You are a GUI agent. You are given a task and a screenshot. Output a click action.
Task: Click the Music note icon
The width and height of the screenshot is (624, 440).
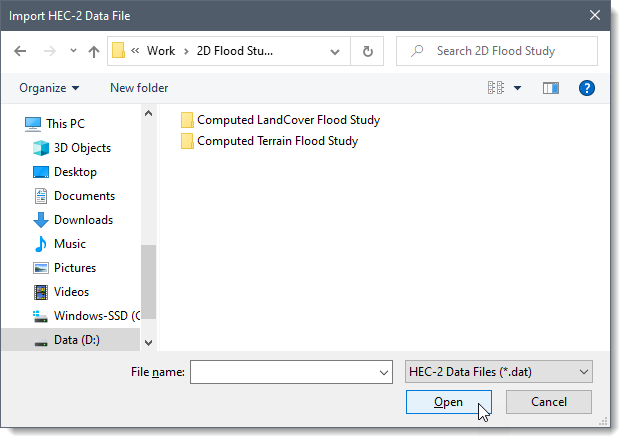click(41, 244)
